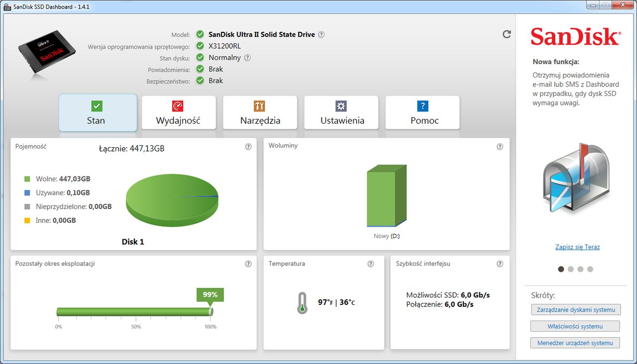
Task: Click the Disk 1 label
Action: click(x=133, y=242)
